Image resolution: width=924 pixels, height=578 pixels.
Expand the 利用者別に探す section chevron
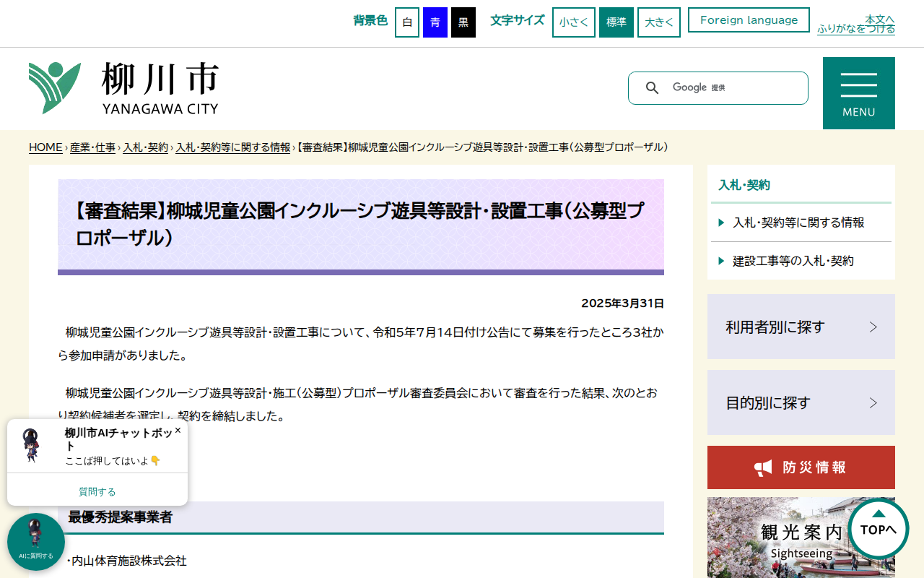tap(873, 326)
